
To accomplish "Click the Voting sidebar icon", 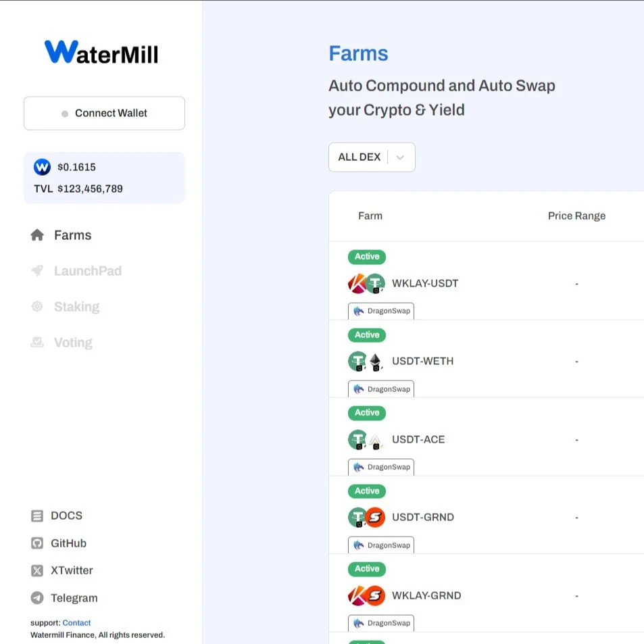I will pos(37,343).
